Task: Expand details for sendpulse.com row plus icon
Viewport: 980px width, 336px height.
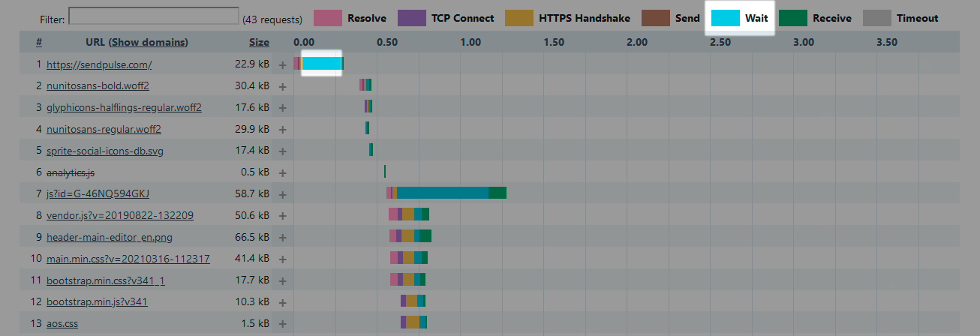Action: (283, 64)
